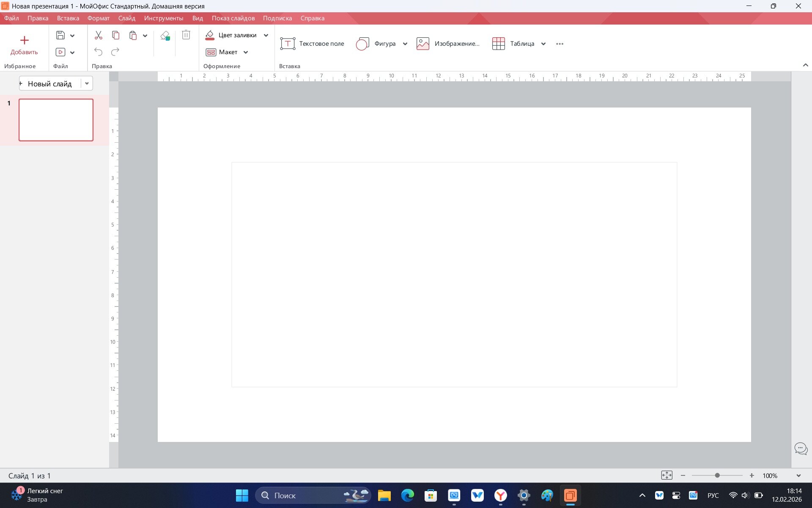
Task: Click the Изображение insert image button
Action: coord(448,44)
